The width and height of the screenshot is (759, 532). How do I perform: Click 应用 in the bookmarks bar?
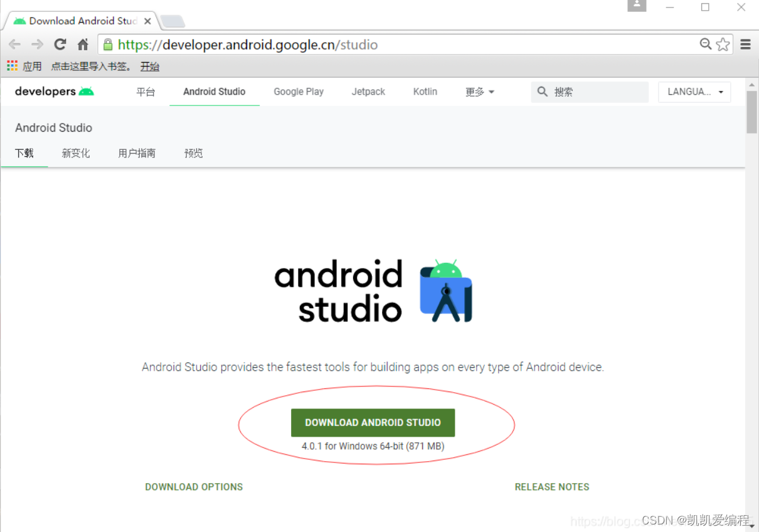[x=32, y=66]
